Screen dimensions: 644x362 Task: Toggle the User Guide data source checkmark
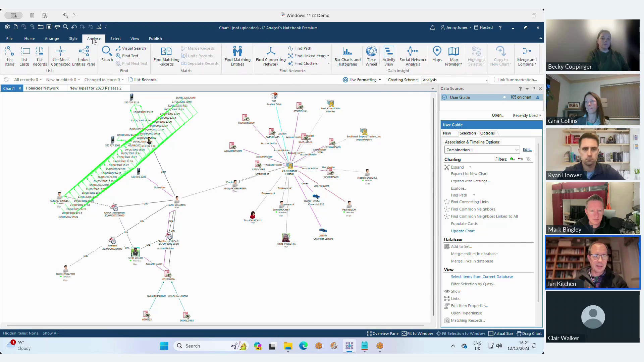click(444, 97)
